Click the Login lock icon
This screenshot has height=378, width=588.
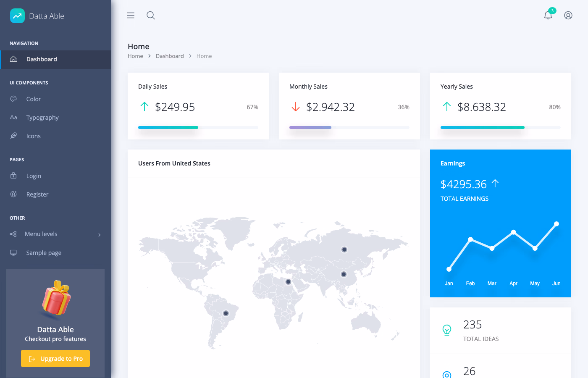13,176
